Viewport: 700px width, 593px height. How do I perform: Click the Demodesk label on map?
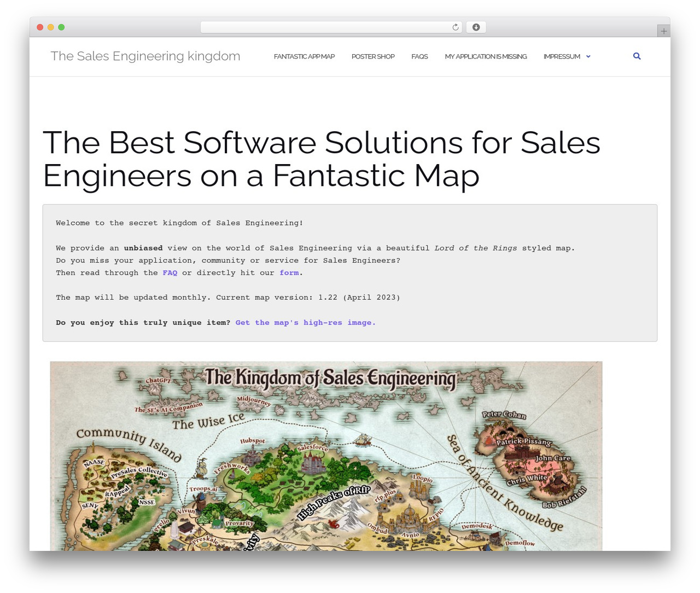[477, 526]
